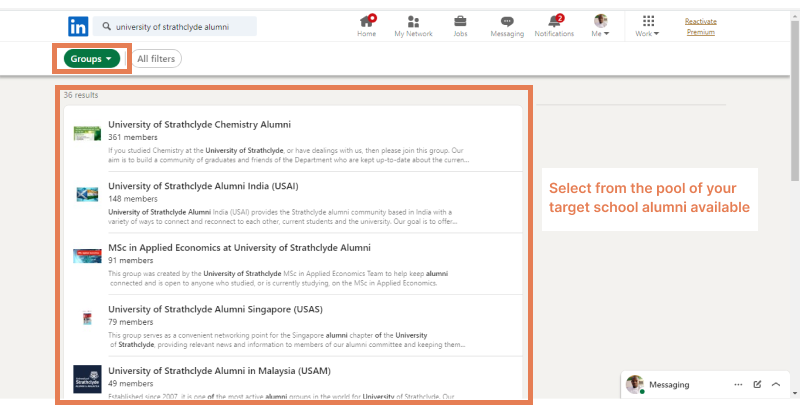Click Alumni in Malaysia group logo
Image resolution: width=800 pixels, height=407 pixels.
click(87, 379)
